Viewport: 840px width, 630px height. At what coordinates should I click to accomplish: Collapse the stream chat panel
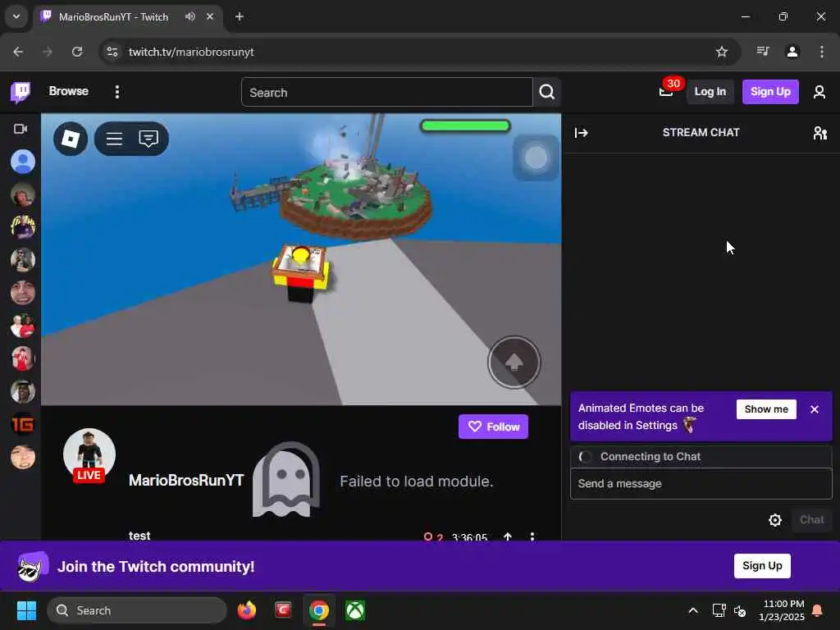click(x=582, y=132)
